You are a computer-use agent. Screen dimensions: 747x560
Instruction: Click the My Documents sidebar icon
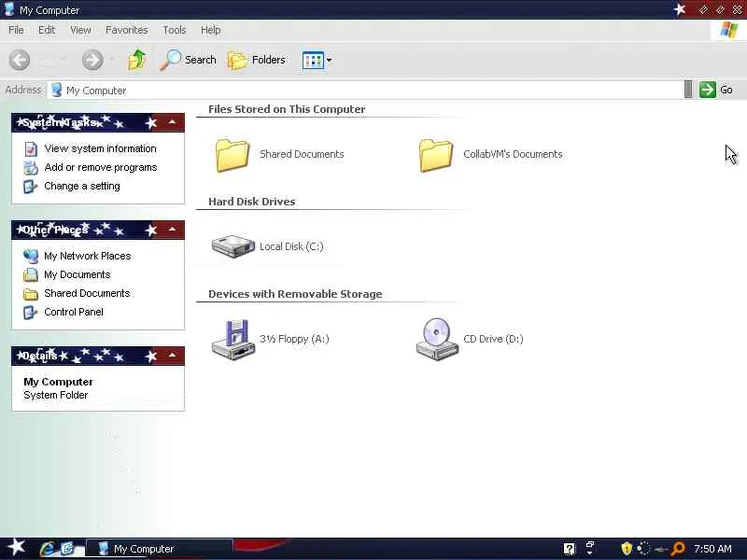31,274
